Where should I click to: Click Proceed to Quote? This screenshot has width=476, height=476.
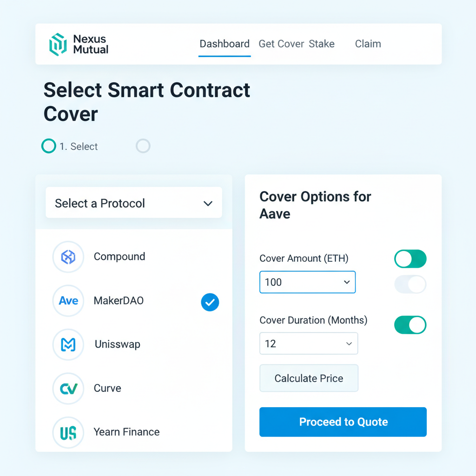(343, 422)
